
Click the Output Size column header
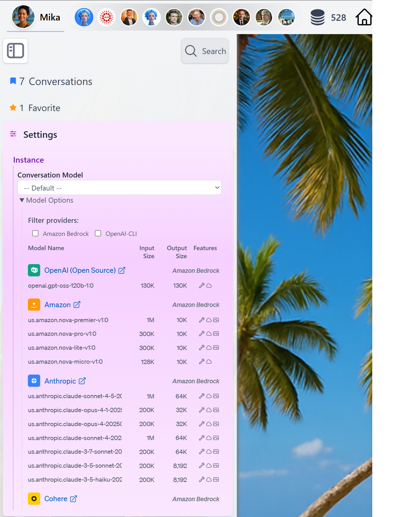click(177, 252)
